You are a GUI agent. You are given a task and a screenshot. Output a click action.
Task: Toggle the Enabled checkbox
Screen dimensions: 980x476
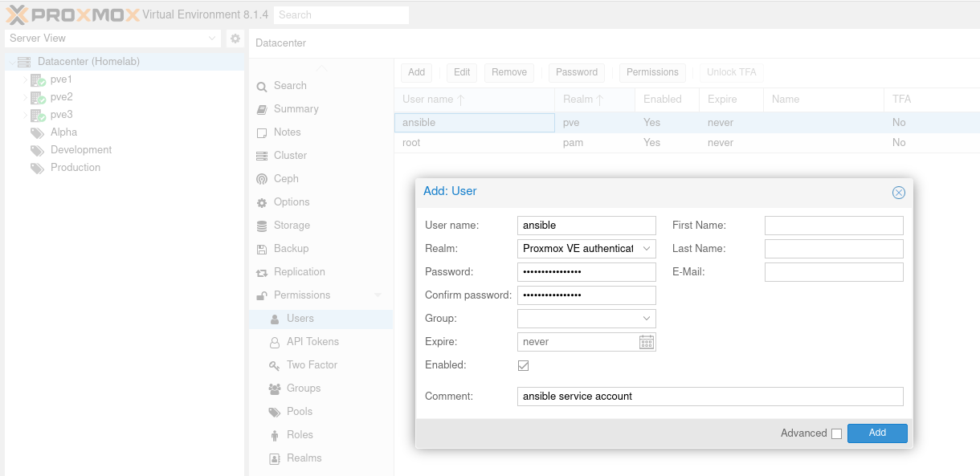(x=524, y=365)
